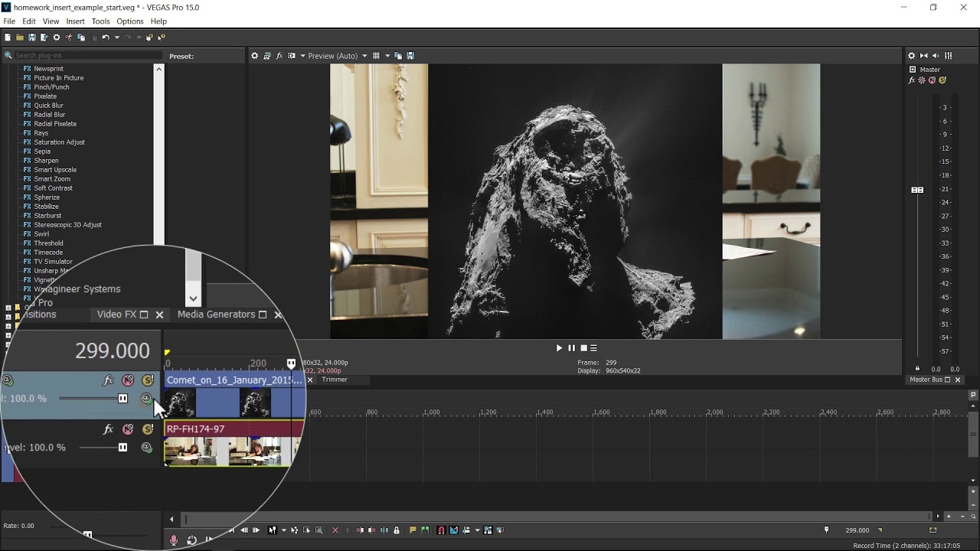
Task: Toggle the event Lock icon
Action: 397,530
